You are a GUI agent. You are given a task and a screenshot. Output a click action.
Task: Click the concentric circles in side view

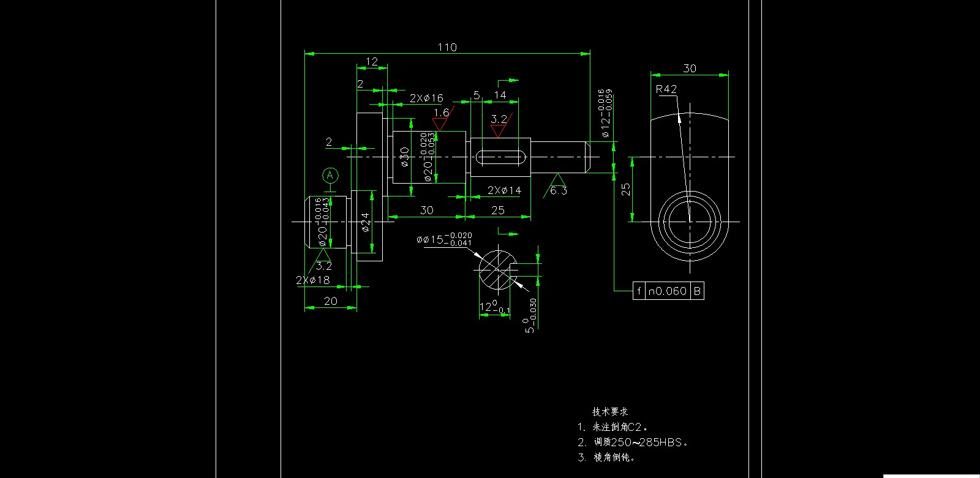[690, 221]
